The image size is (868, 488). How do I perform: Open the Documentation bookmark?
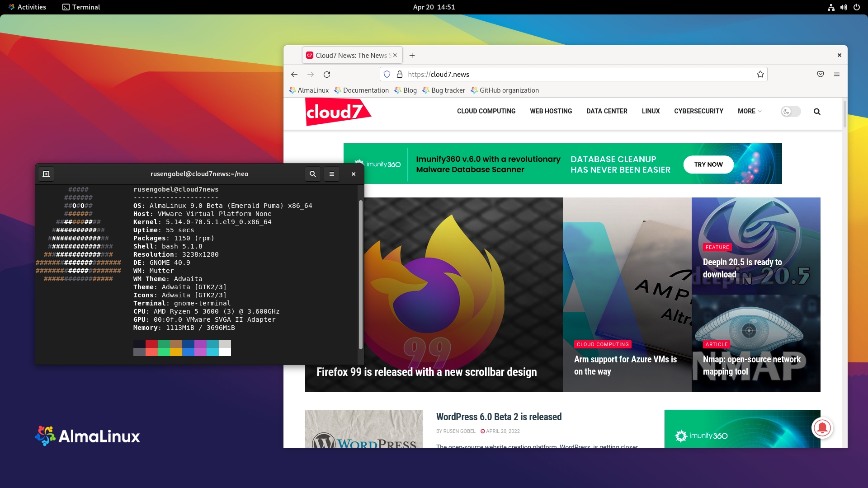(x=361, y=90)
